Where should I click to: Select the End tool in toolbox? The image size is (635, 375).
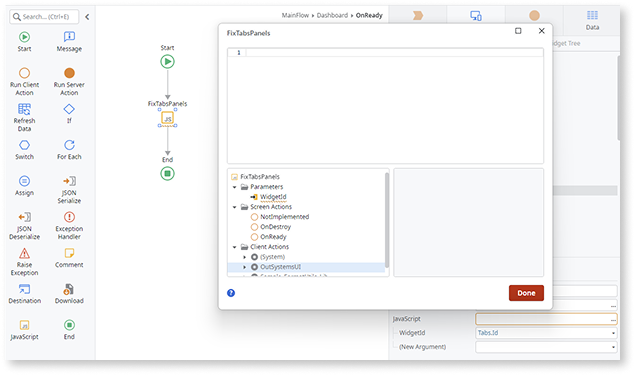(x=69, y=330)
